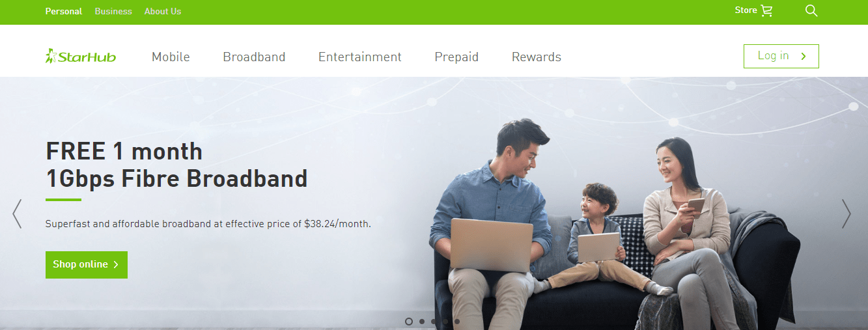Click the Shop online button
The image size is (868, 330).
tap(87, 265)
